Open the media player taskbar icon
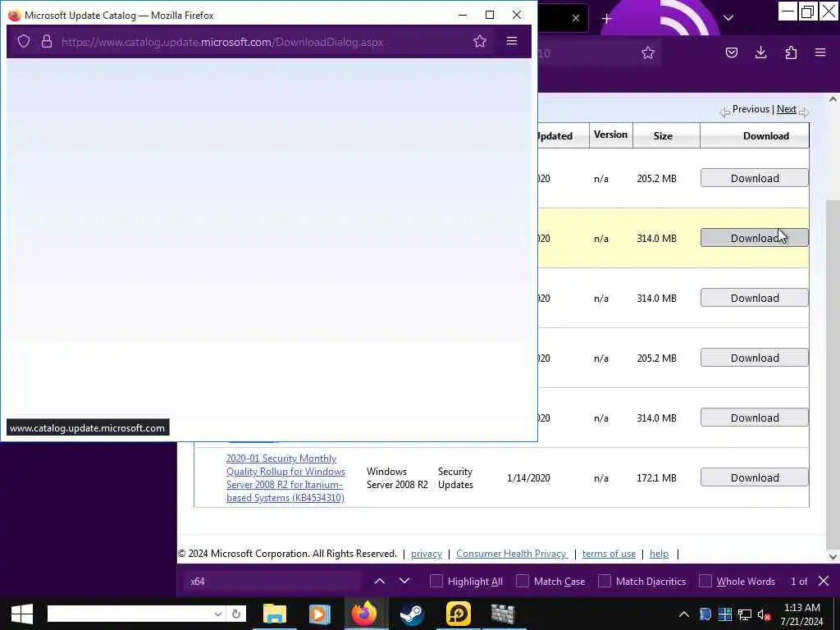Image resolution: width=840 pixels, height=630 pixels. pyautogui.click(x=319, y=614)
